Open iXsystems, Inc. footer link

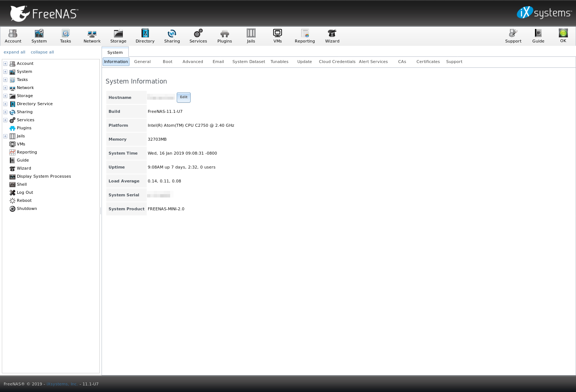pyautogui.click(x=62, y=384)
